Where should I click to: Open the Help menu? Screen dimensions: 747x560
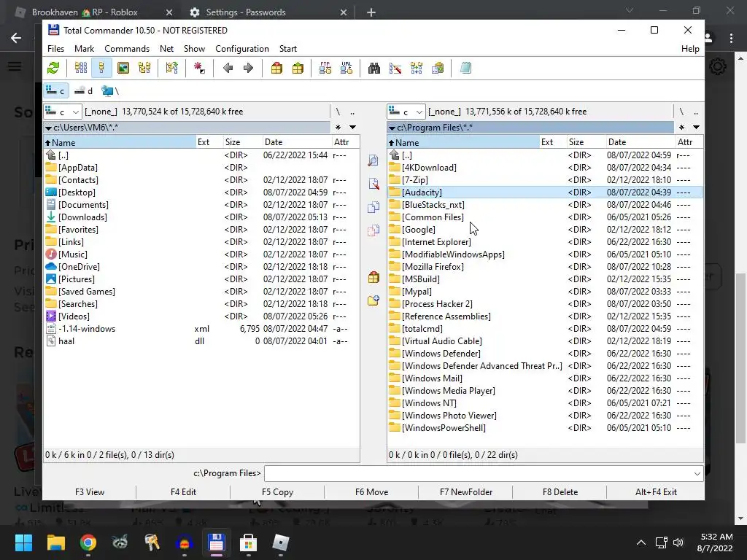pyautogui.click(x=690, y=49)
